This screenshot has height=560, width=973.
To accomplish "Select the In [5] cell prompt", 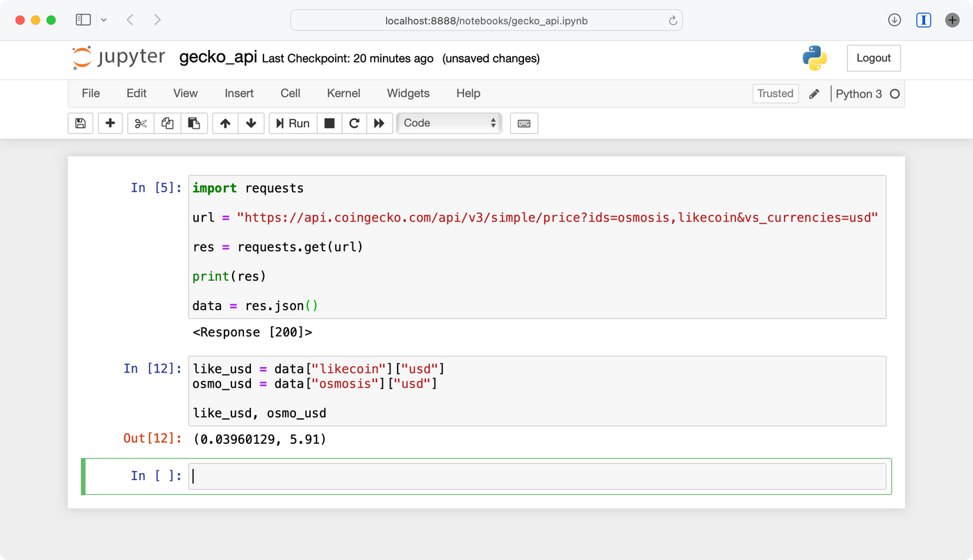I will pos(156,188).
